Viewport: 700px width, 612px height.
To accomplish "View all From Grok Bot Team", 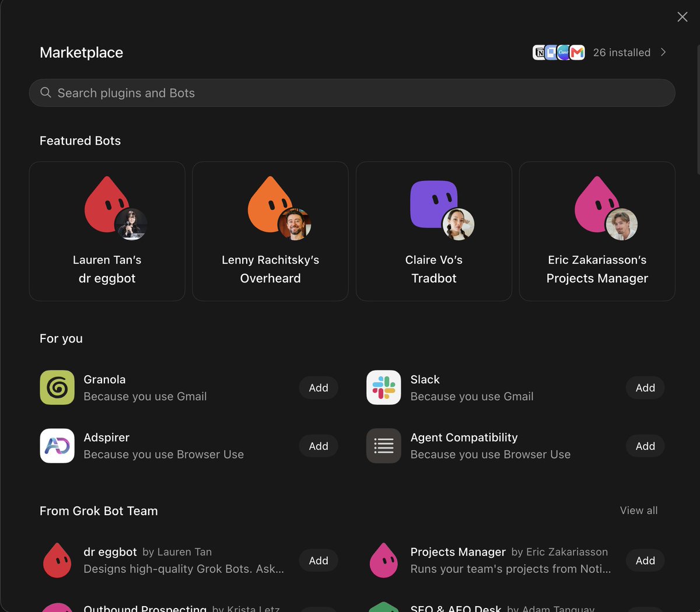I will coord(639,510).
